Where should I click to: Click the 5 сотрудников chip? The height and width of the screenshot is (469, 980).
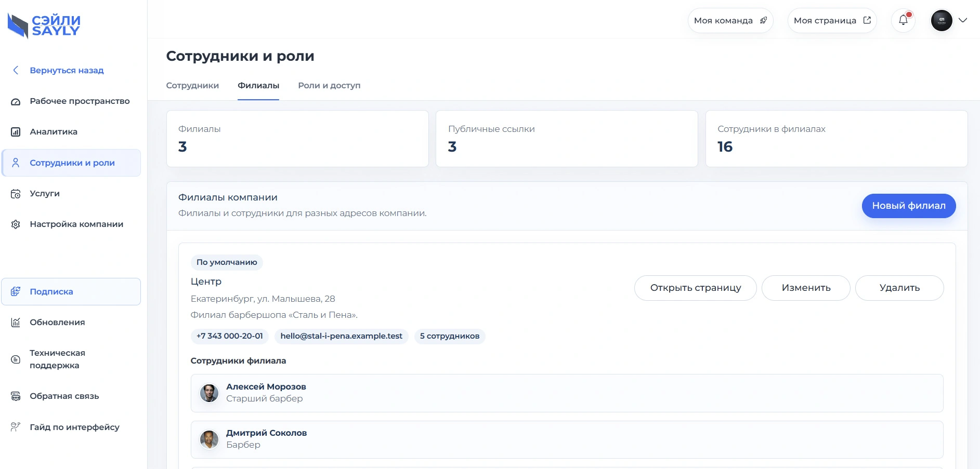[450, 336]
